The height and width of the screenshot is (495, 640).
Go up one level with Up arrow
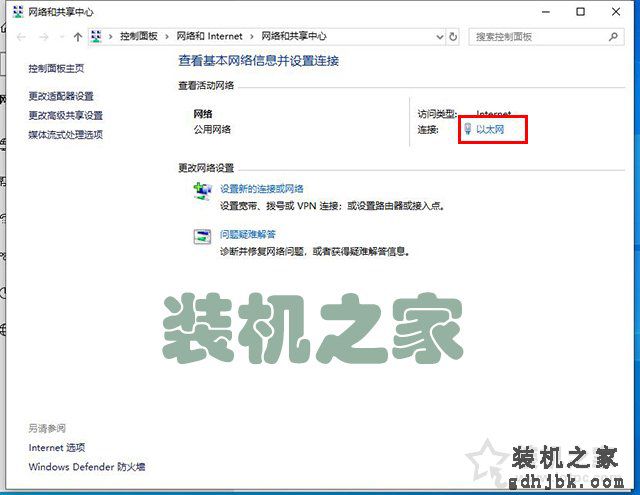point(78,37)
